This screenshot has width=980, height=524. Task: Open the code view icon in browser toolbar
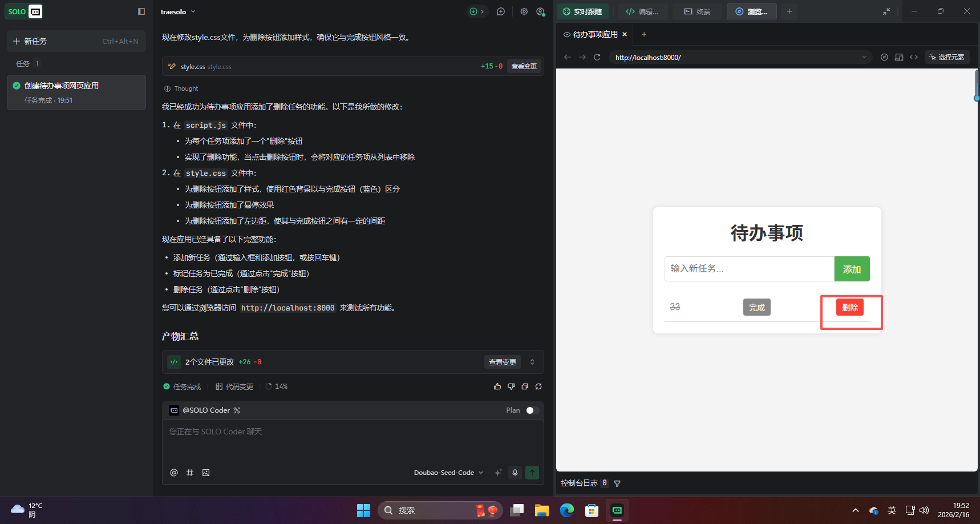[x=914, y=57]
